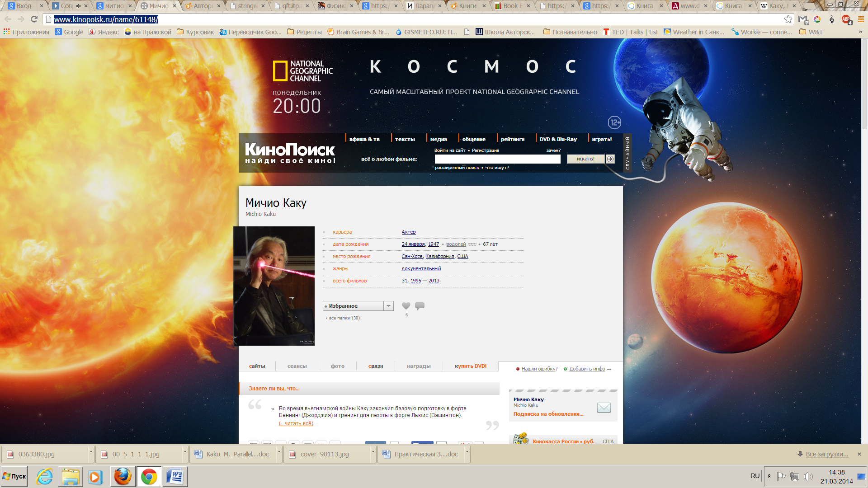Bookmark this page with the star icon

(788, 19)
